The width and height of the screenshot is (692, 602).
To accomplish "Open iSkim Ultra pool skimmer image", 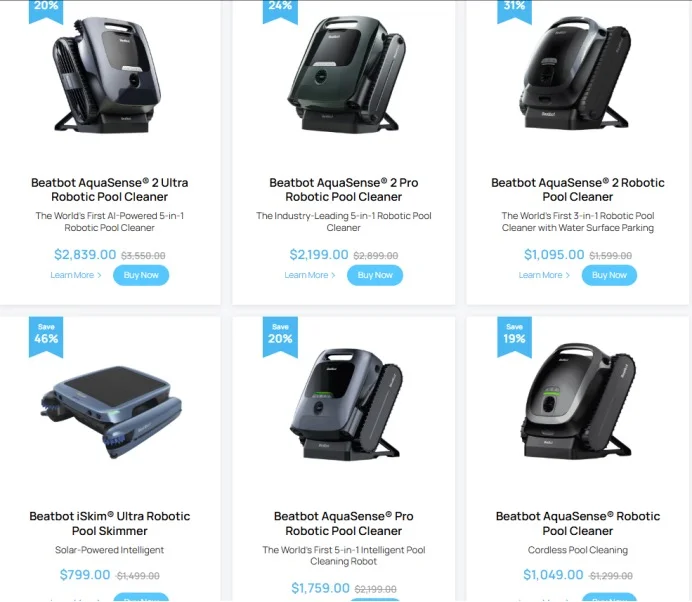I will pyautogui.click(x=110, y=412).
